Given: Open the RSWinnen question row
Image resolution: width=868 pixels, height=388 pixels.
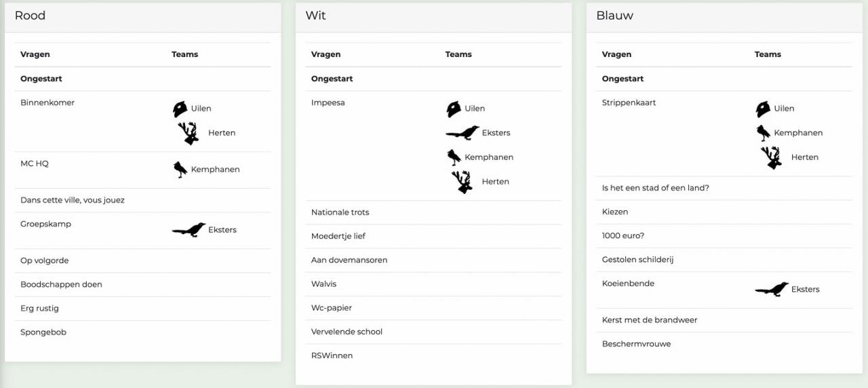Looking at the screenshot, I should (433, 355).
